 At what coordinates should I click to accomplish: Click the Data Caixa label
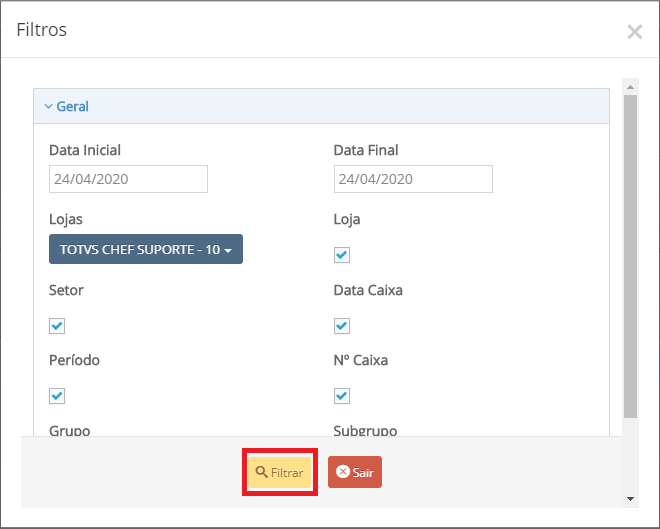point(368,290)
